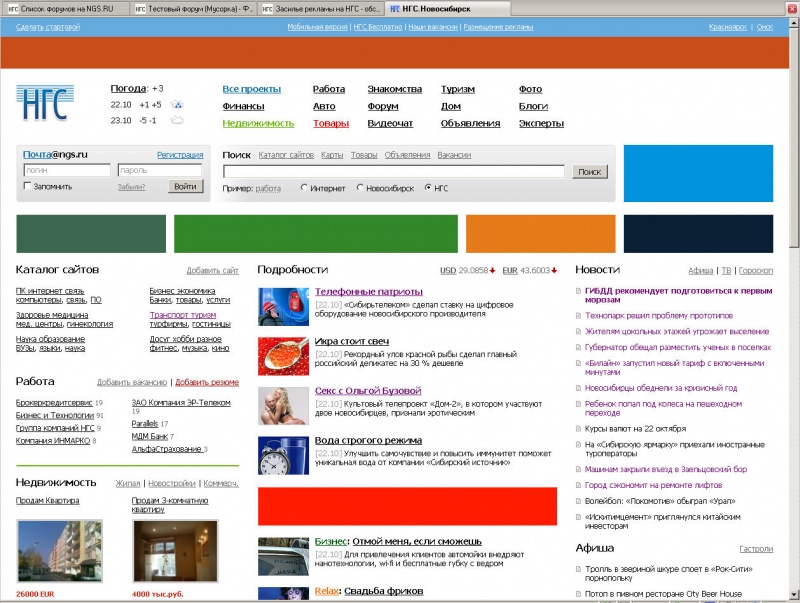Open the alarm clock article thumbnail
Viewport: 800px width, 603px height.
(282, 453)
